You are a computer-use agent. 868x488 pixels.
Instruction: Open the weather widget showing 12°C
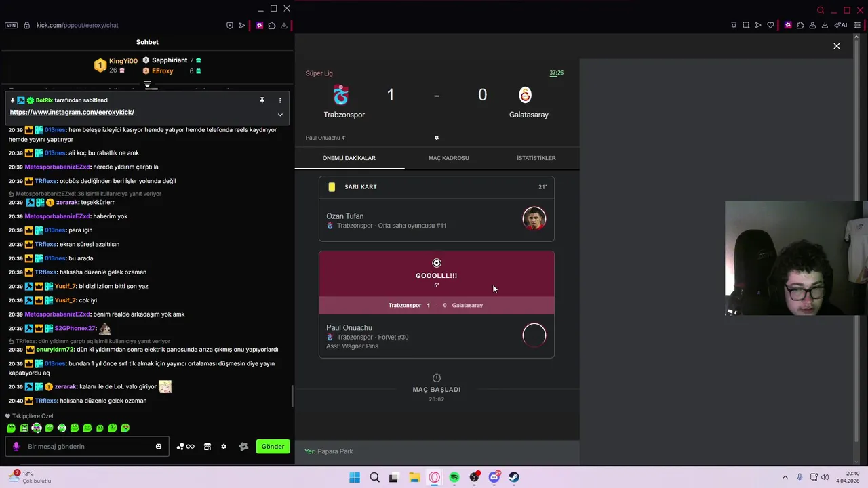[28, 477]
